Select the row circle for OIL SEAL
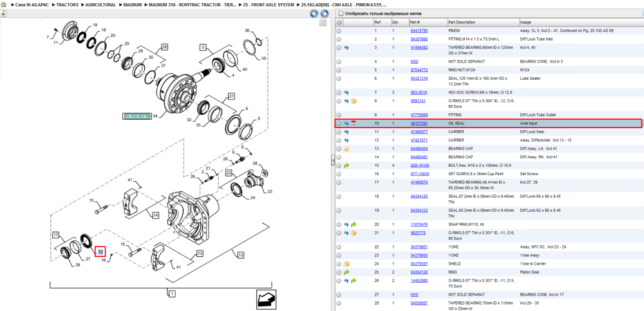Image resolution: width=644 pixels, height=311 pixels. tap(339, 123)
